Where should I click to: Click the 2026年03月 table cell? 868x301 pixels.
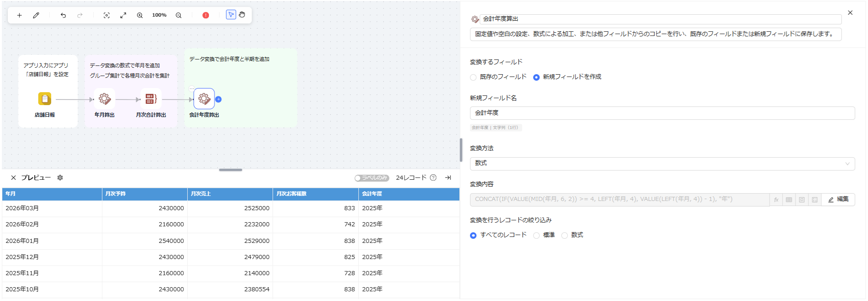click(52, 208)
